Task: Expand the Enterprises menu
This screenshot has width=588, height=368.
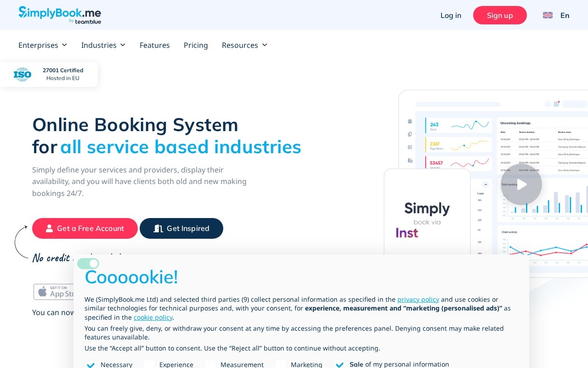Action: [43, 45]
